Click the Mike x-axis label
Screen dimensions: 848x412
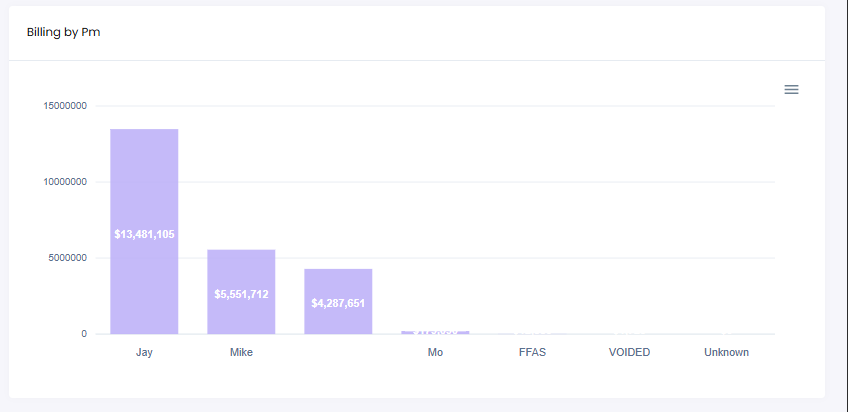[241, 353]
